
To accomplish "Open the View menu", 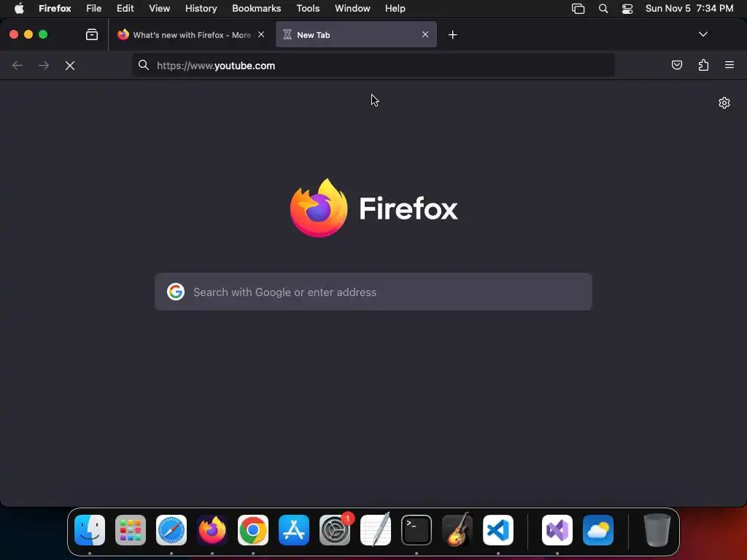I will pyautogui.click(x=159, y=9).
